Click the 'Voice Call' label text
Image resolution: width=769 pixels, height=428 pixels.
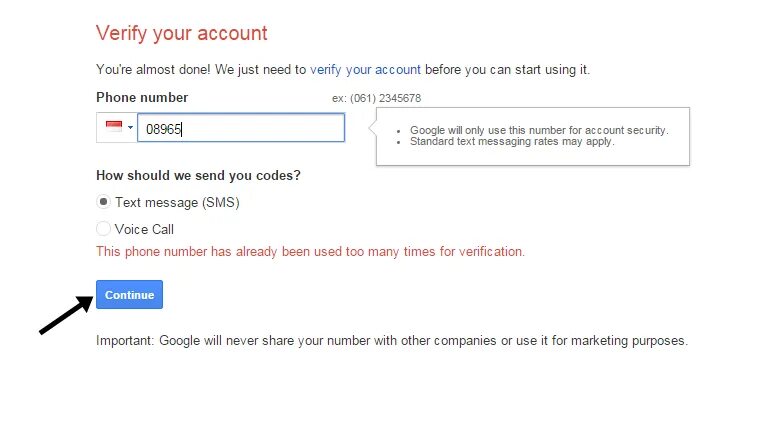tap(144, 229)
